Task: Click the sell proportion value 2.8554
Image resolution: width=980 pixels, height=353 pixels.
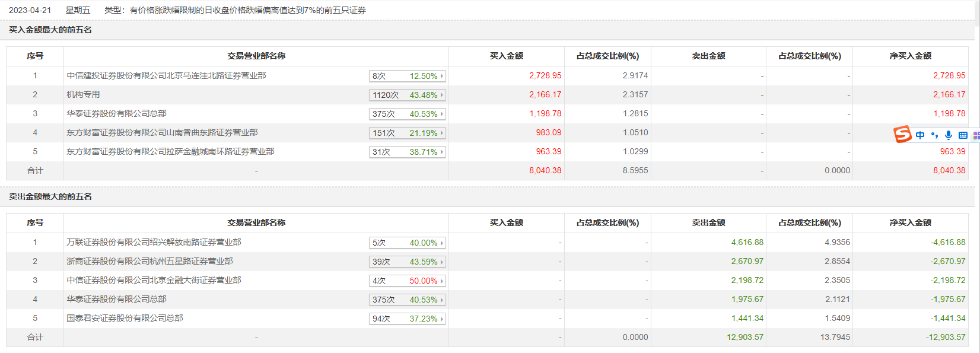Action: [x=837, y=261]
